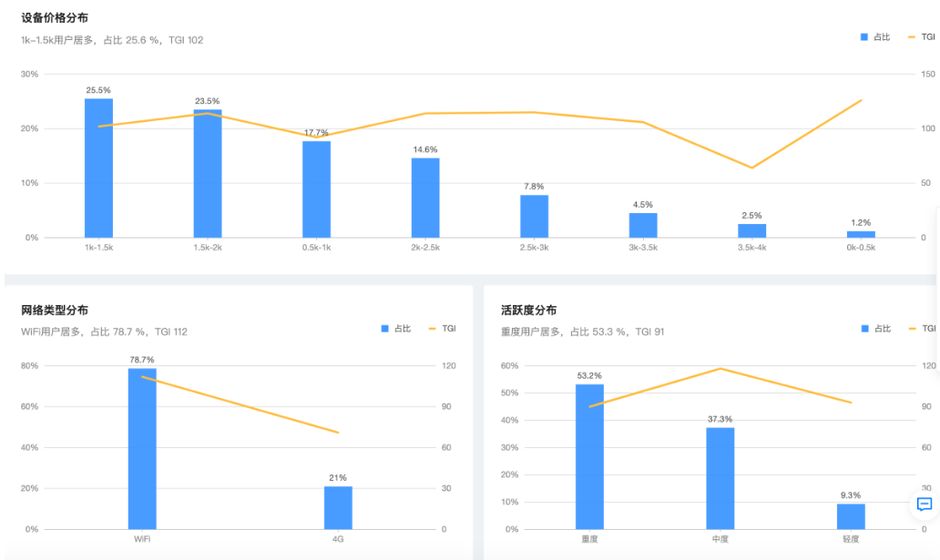Click the 占比 legend marker in 活跃度分布 chart
Viewport: 940px width, 560px height.
coord(865,328)
